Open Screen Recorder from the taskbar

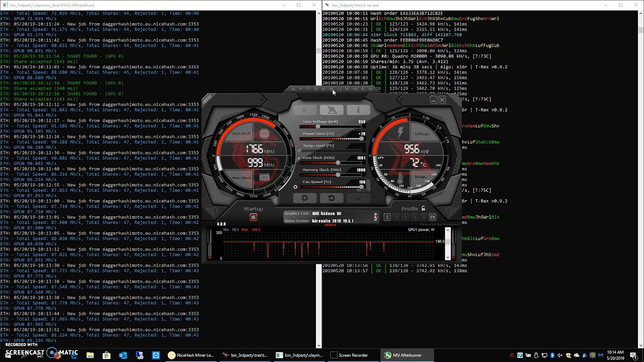point(353,355)
